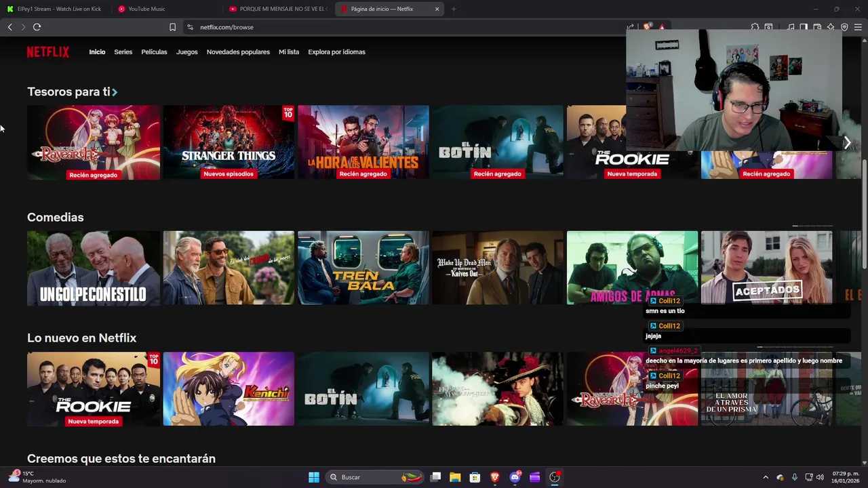Open the Windows Start button
This screenshot has width=868, height=488.
(313, 477)
